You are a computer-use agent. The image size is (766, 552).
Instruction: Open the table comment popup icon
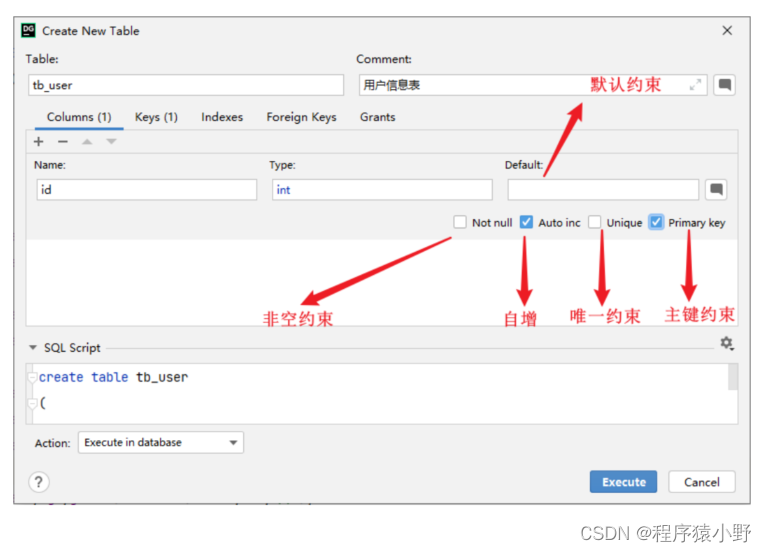coord(725,85)
